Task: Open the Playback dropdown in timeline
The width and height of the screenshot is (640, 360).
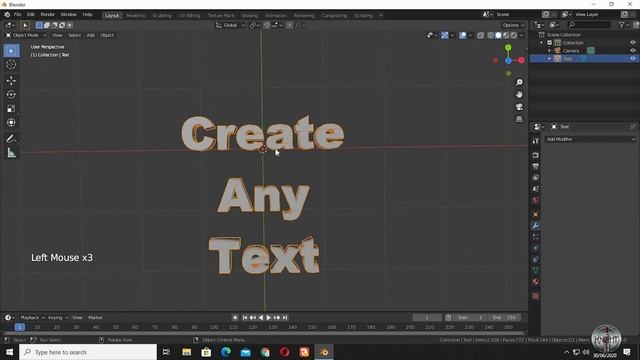Action: coord(32,318)
